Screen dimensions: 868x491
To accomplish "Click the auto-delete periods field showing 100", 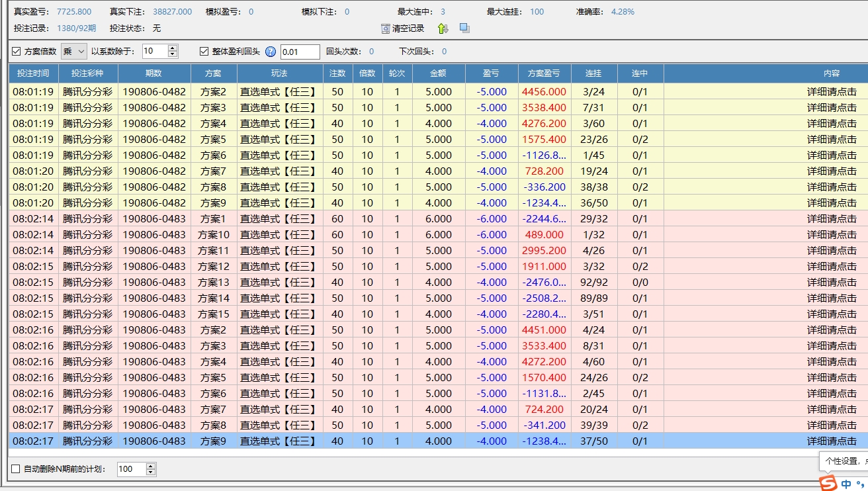I will (x=132, y=469).
